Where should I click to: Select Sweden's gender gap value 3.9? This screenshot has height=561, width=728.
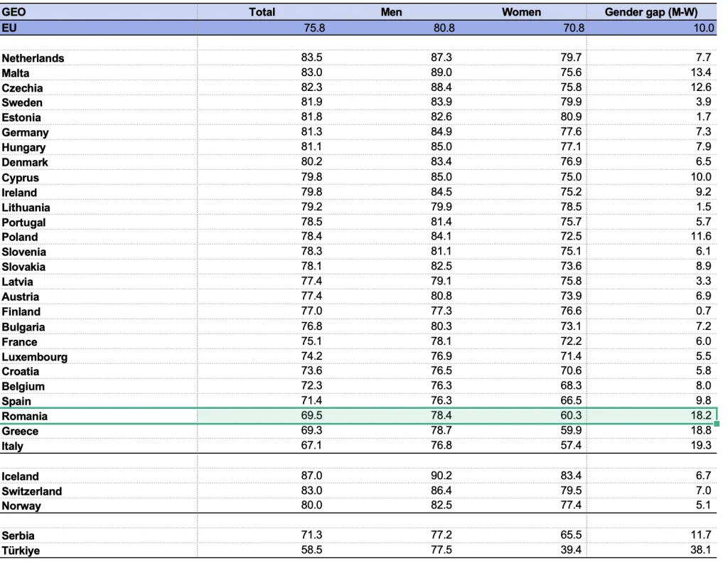(702, 102)
